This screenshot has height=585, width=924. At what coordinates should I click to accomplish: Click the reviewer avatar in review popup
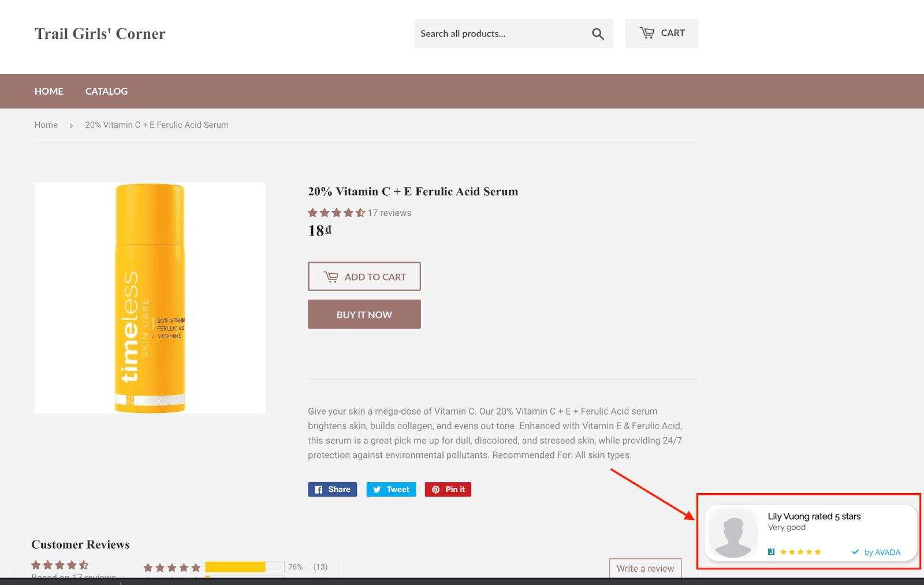pos(733,533)
